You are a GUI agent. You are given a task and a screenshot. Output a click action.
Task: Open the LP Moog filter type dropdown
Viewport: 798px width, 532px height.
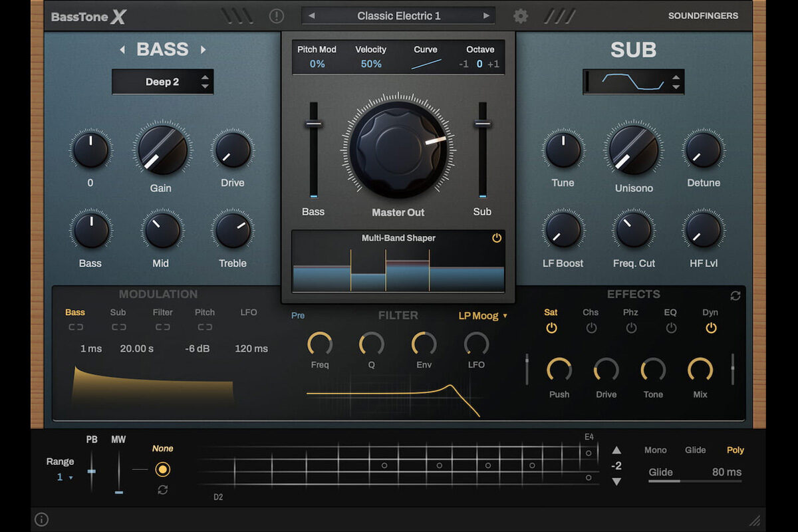click(x=483, y=316)
